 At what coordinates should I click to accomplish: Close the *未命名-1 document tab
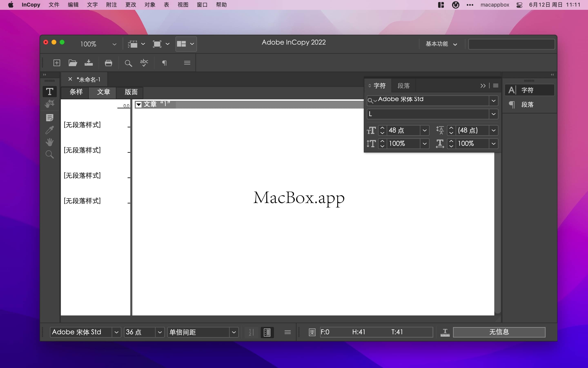(x=70, y=79)
